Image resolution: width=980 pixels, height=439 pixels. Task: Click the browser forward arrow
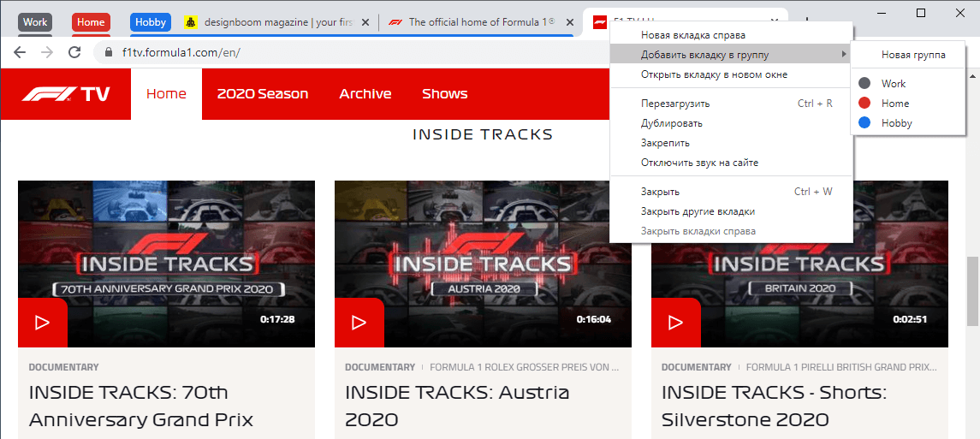(47, 52)
